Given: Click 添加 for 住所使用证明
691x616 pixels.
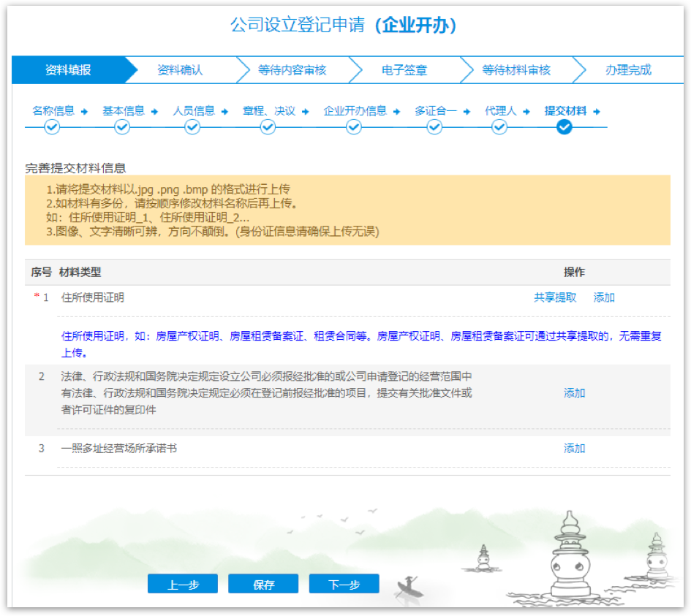Looking at the screenshot, I should 604,297.
